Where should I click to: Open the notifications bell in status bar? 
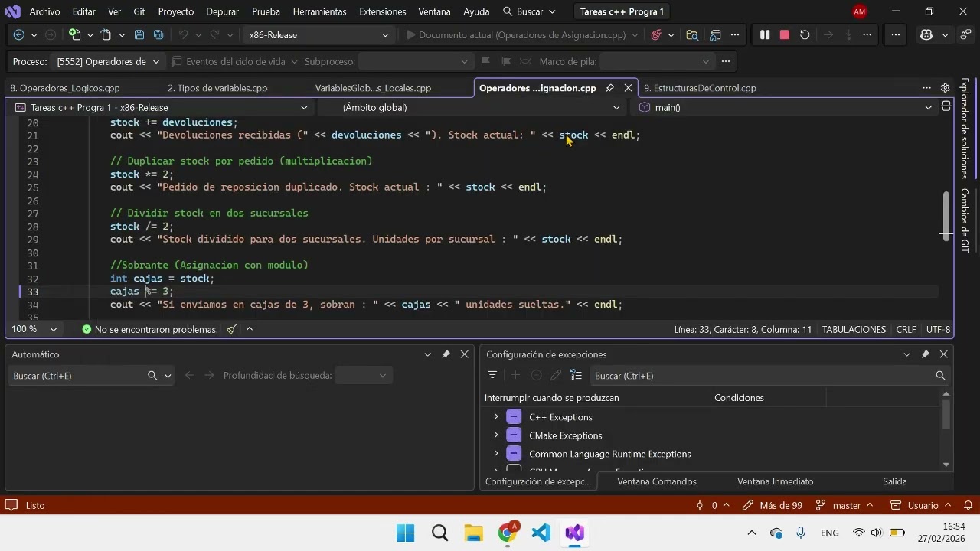pos(968,505)
